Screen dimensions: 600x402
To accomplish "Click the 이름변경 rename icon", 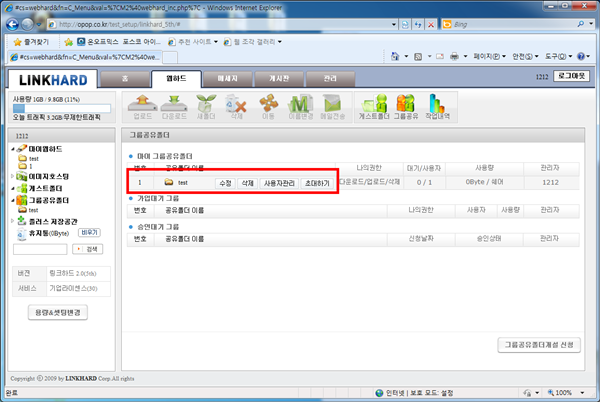I will click(x=300, y=107).
